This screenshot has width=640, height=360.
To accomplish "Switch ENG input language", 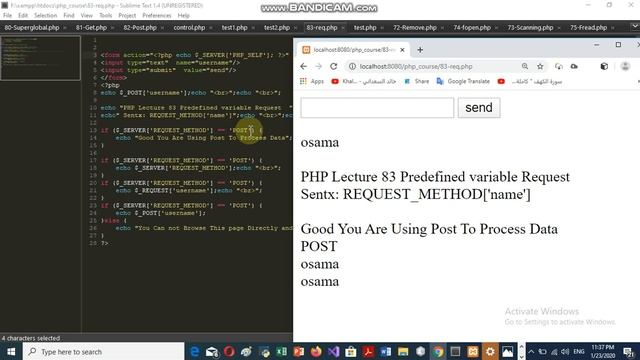I will [579, 351].
